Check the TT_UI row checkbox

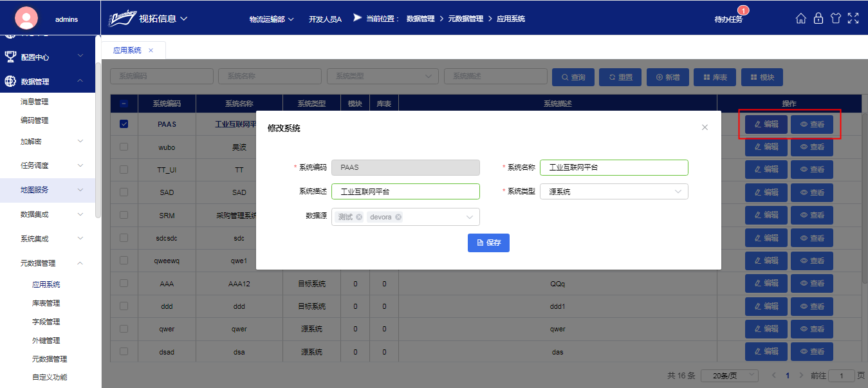124,170
